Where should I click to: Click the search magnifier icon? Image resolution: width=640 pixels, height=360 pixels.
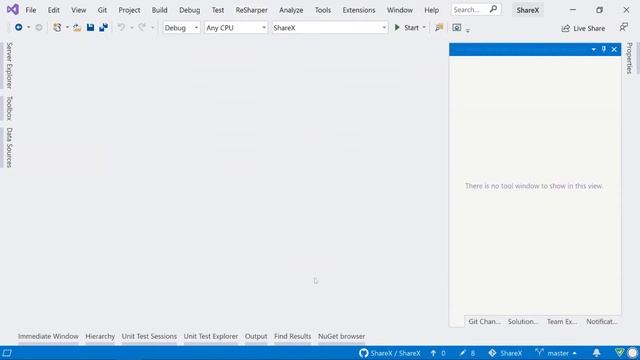pyautogui.click(x=493, y=9)
